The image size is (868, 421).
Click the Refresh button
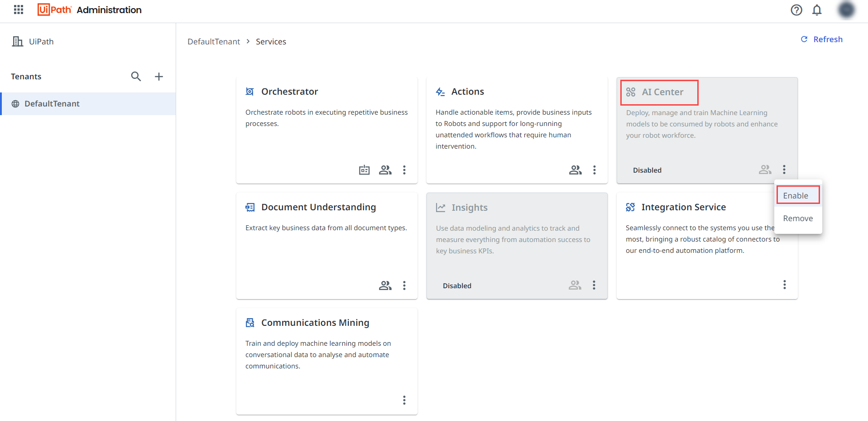pos(821,39)
